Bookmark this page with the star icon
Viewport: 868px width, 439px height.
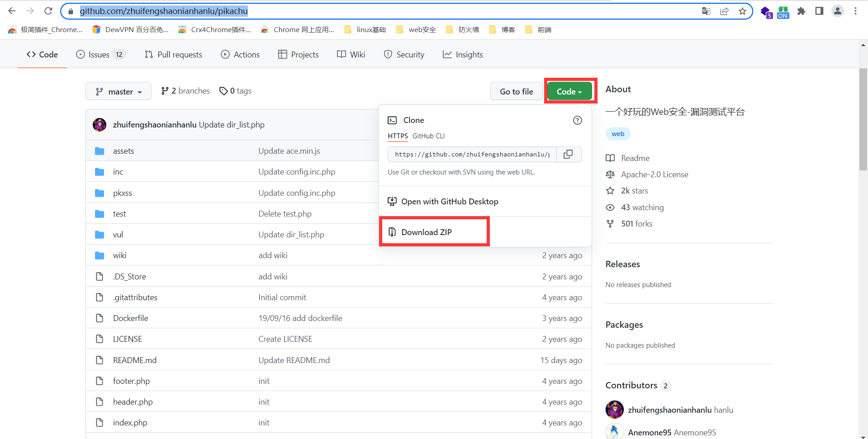pos(742,11)
